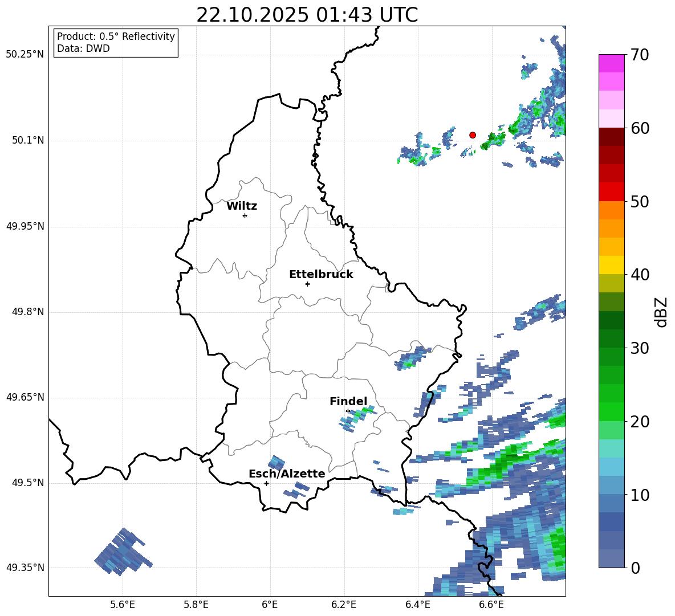Click the 40 tick on colorbar

coord(640,275)
